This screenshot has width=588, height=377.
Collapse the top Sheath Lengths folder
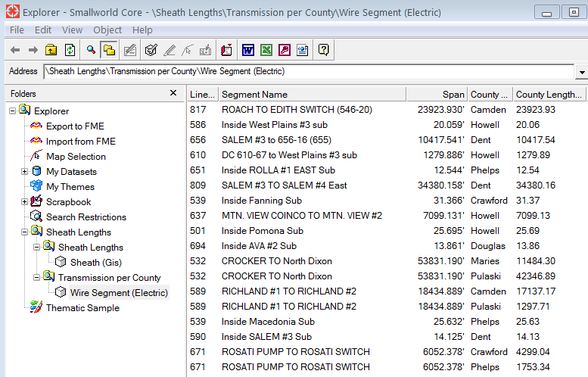[24, 232]
